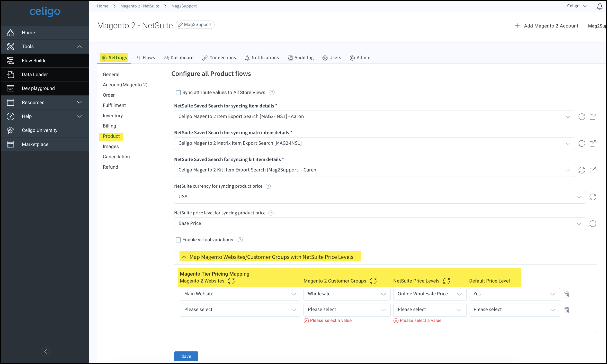Edit the Mag2Support integration name tag
This screenshot has height=364, width=607.
point(195,25)
